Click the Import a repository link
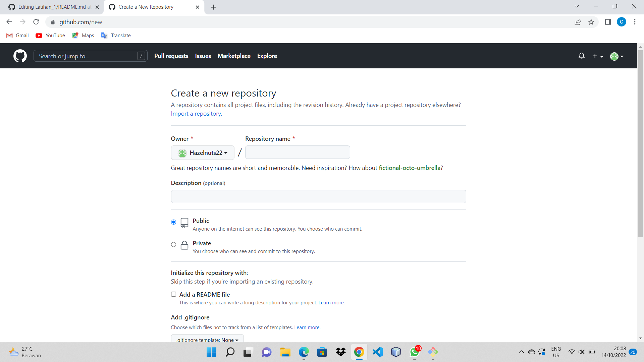Viewport: 644px width, 362px height. 196,114
